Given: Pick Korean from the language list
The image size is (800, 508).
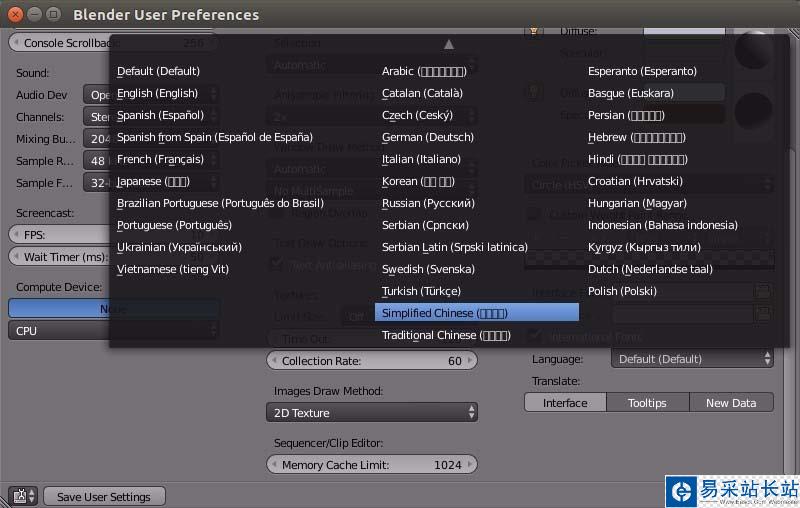Looking at the screenshot, I should (418, 182).
